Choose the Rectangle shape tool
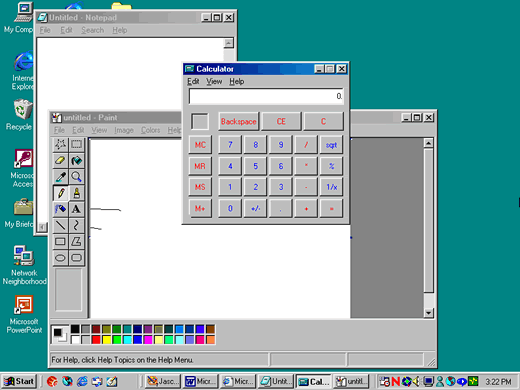The height and width of the screenshot is (390, 520). 60,241
